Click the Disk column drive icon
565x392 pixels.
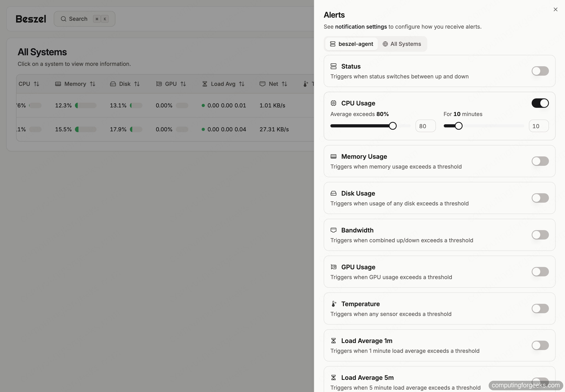(113, 84)
